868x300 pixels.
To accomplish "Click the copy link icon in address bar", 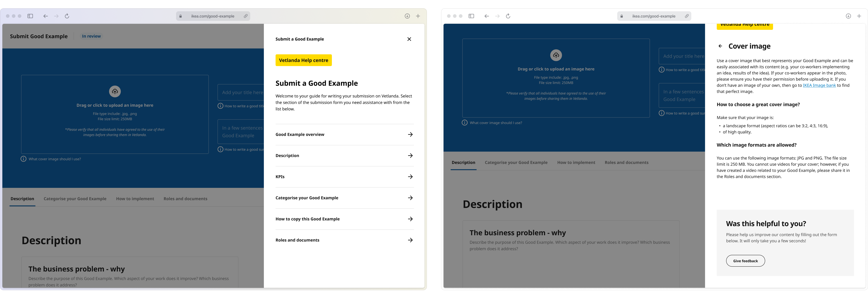I will [x=246, y=16].
